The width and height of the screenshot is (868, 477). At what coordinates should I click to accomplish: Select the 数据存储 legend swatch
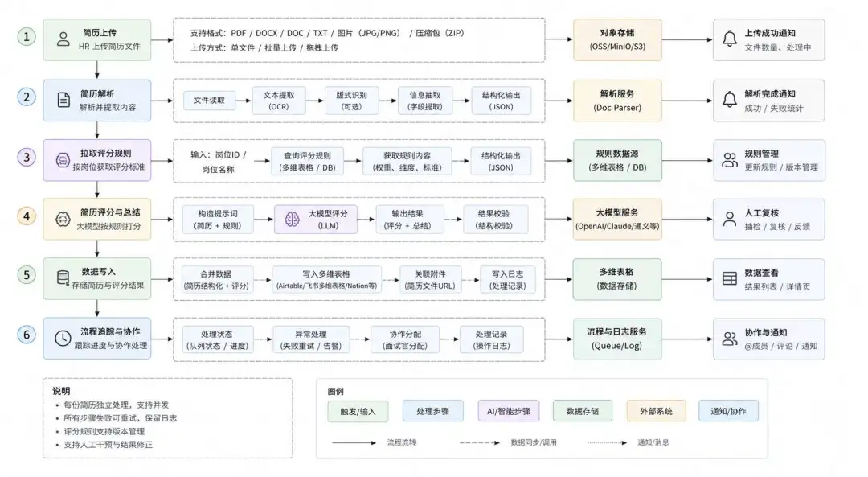[583, 411]
